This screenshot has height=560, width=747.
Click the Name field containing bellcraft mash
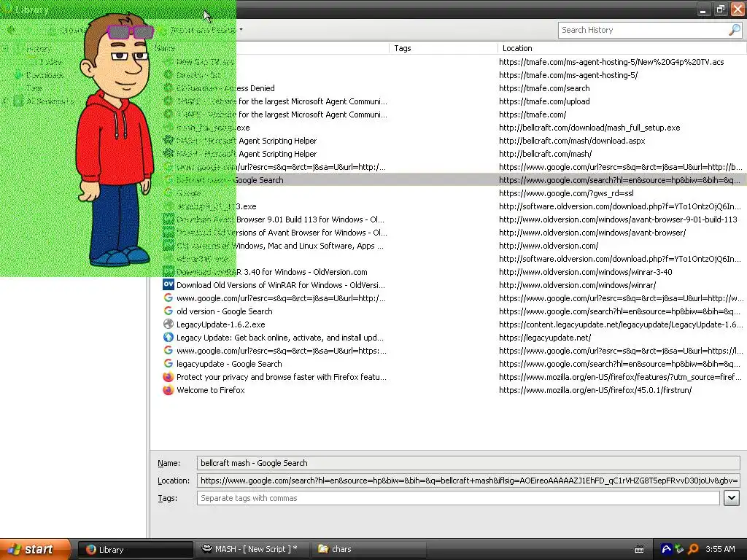click(468, 463)
